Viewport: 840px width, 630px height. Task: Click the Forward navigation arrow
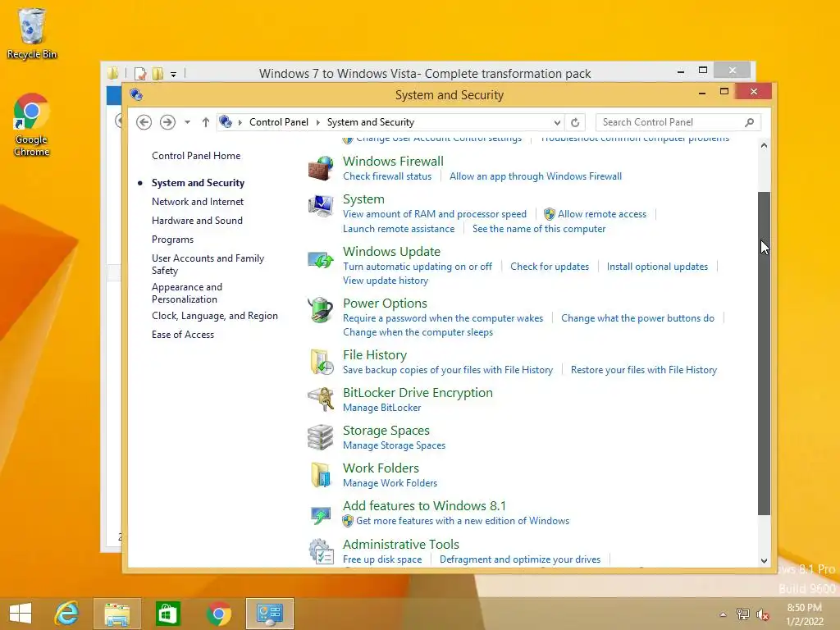pos(167,122)
